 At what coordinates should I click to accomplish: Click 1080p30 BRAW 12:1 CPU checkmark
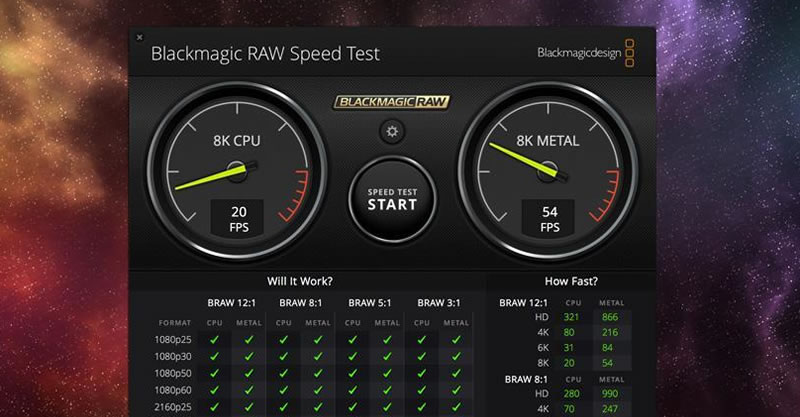coord(214,356)
